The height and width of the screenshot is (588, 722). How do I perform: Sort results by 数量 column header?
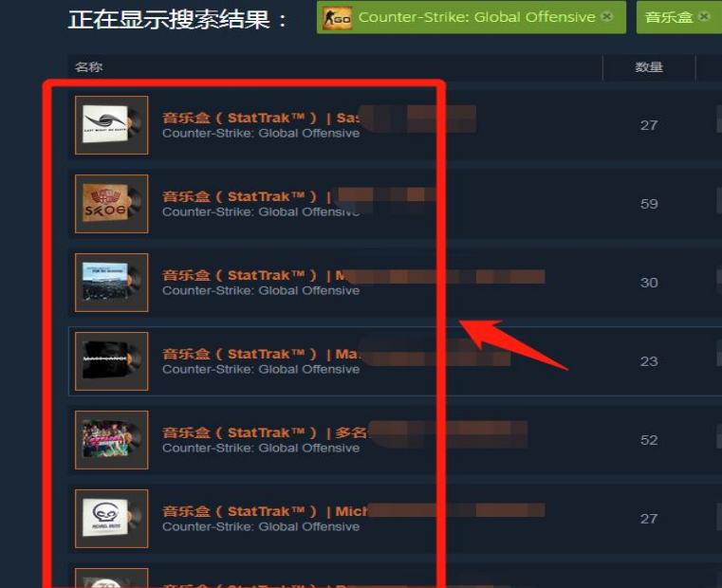point(649,67)
